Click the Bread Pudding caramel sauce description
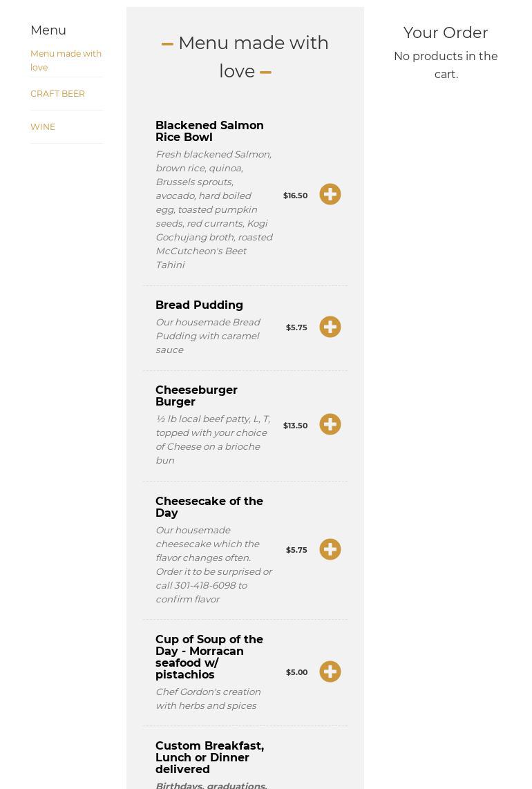The height and width of the screenshot is (789, 532). pyautogui.click(x=207, y=336)
